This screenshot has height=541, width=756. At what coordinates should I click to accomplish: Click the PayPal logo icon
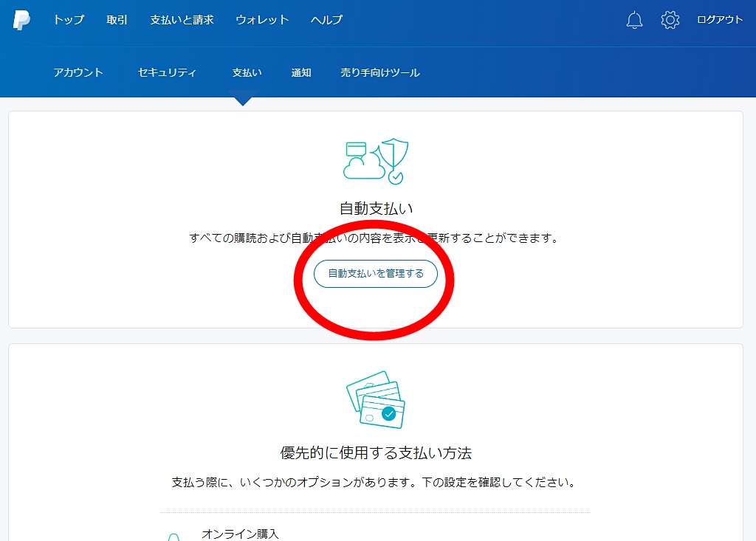pyautogui.click(x=21, y=20)
